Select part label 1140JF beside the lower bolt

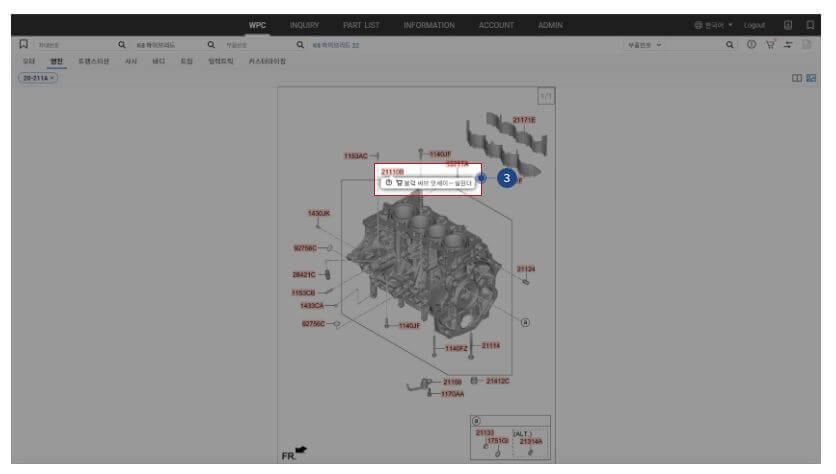(x=409, y=325)
